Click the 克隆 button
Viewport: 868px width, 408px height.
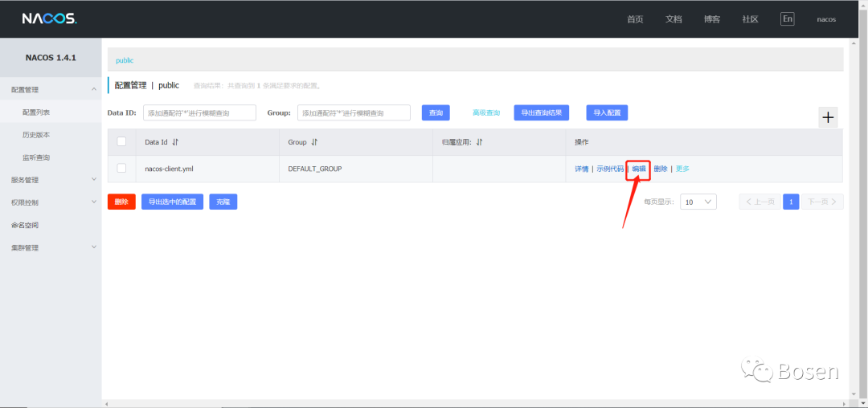tap(223, 202)
